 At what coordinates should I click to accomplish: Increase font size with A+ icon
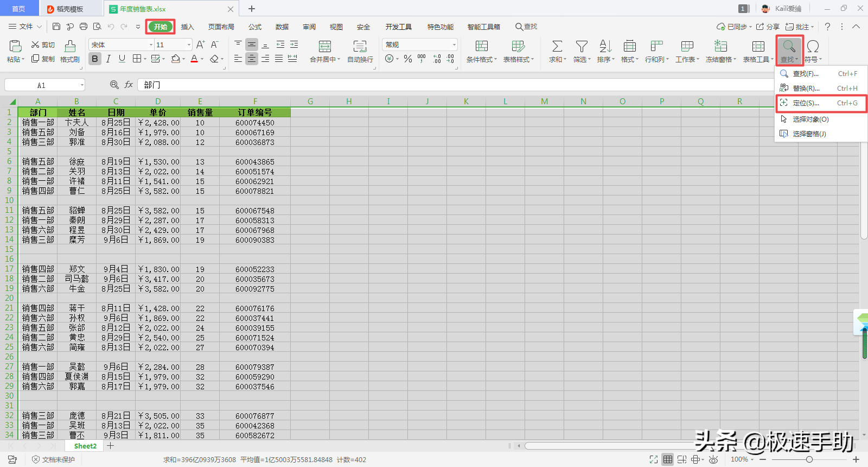click(200, 45)
